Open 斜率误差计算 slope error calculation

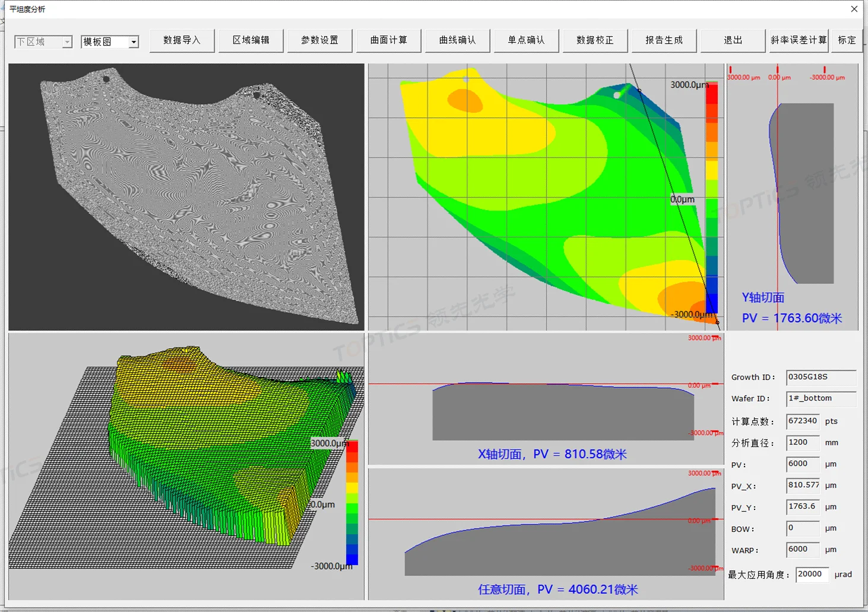tap(799, 40)
